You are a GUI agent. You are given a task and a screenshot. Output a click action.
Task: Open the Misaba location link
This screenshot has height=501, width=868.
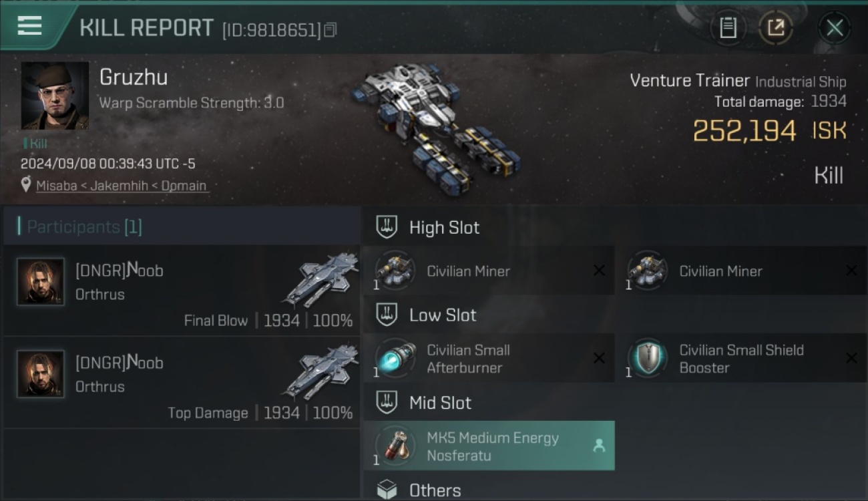tap(122, 186)
